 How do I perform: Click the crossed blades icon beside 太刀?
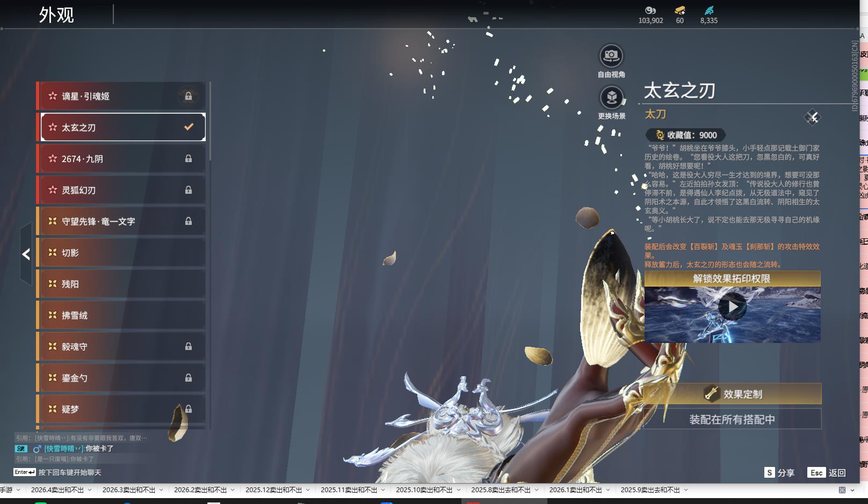(812, 117)
